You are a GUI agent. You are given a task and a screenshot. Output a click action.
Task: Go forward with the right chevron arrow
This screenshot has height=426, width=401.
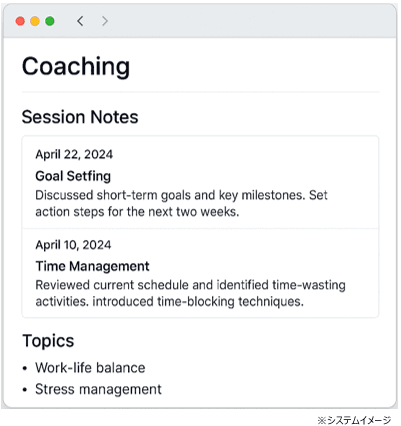(105, 21)
